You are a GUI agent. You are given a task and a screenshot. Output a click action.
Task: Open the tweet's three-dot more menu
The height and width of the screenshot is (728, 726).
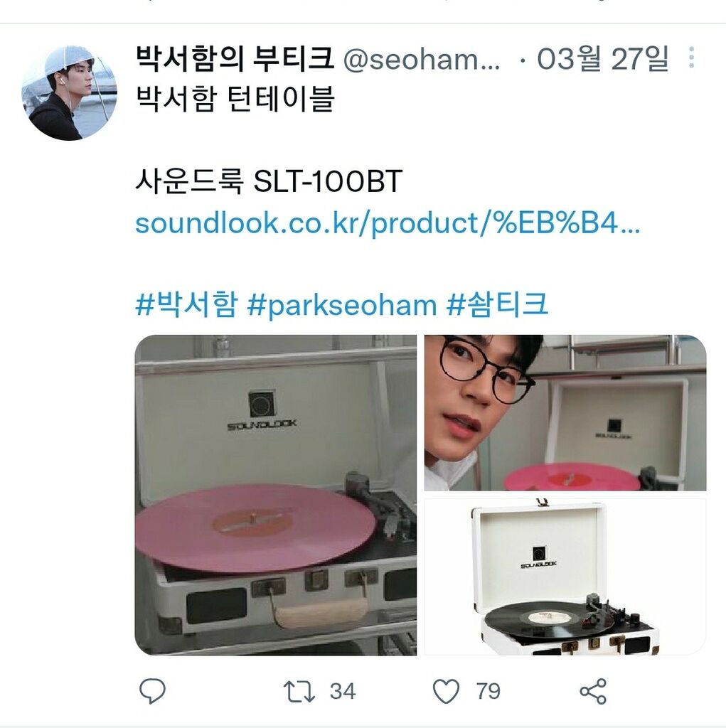(692, 58)
